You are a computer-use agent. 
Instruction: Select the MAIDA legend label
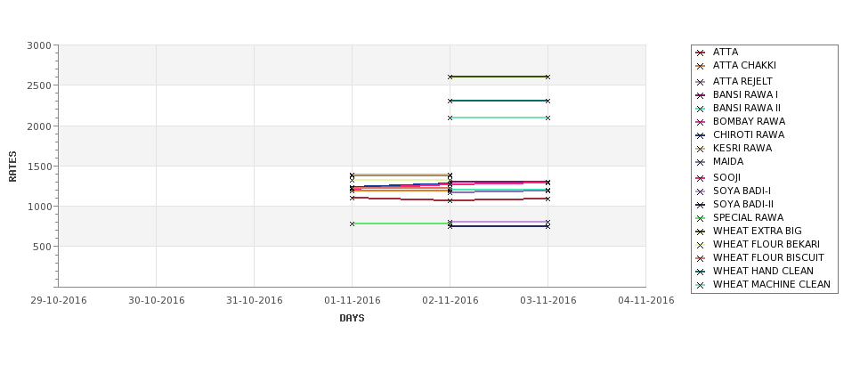728,162
